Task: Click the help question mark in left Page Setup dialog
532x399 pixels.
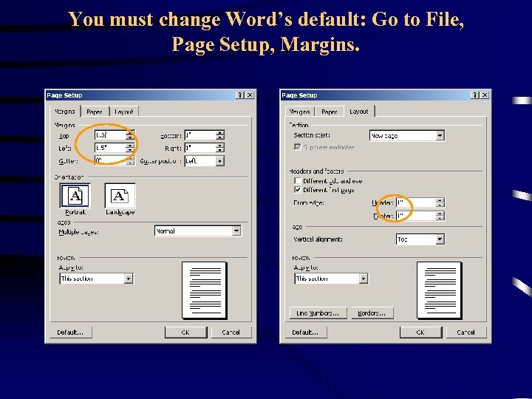Action: click(240, 95)
